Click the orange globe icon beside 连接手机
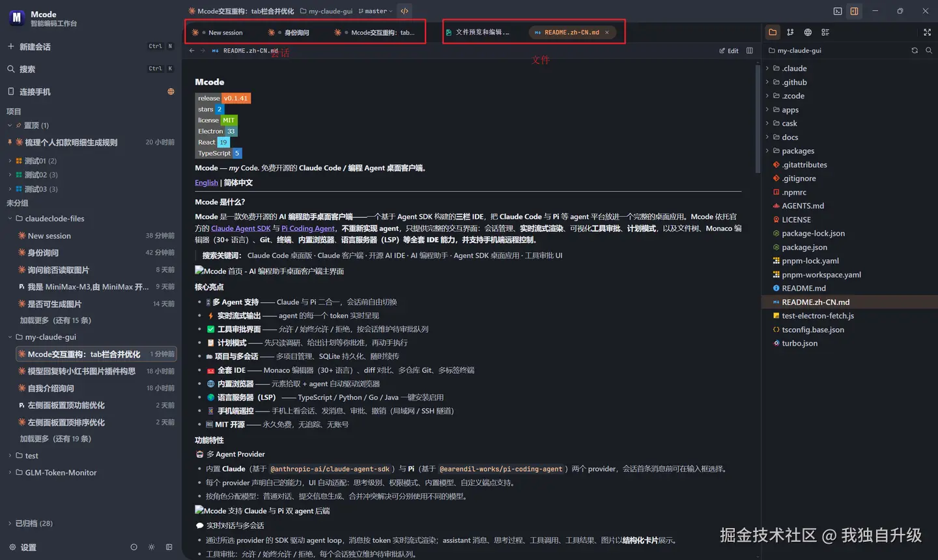The width and height of the screenshot is (938, 560). (x=171, y=92)
